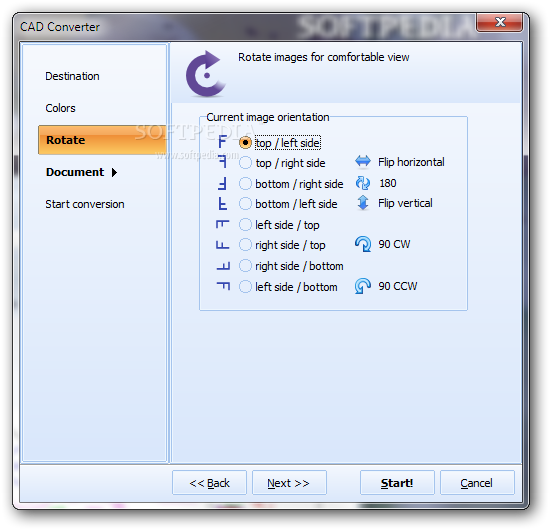Pick left side / bottom orientation

pyautogui.click(x=245, y=287)
